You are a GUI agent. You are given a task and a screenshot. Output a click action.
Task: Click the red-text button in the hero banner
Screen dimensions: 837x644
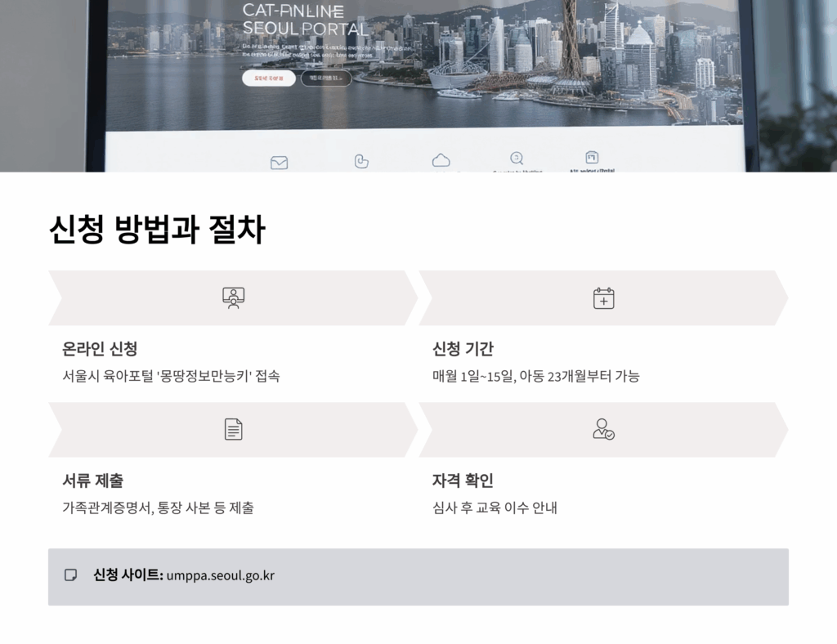tap(269, 78)
